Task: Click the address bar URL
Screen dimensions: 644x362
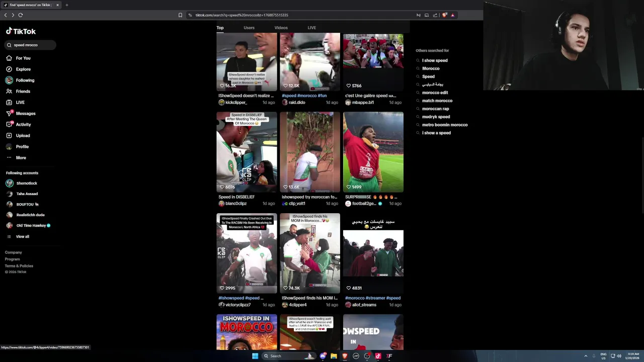Action: click(242, 15)
